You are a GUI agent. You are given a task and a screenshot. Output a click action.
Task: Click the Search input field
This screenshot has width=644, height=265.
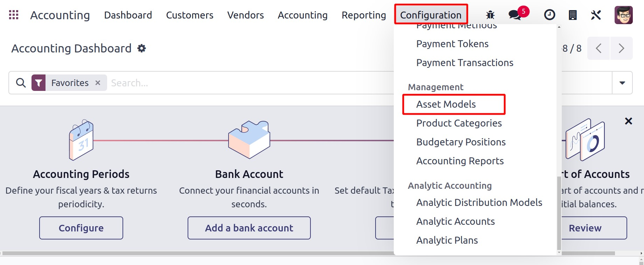click(x=245, y=83)
